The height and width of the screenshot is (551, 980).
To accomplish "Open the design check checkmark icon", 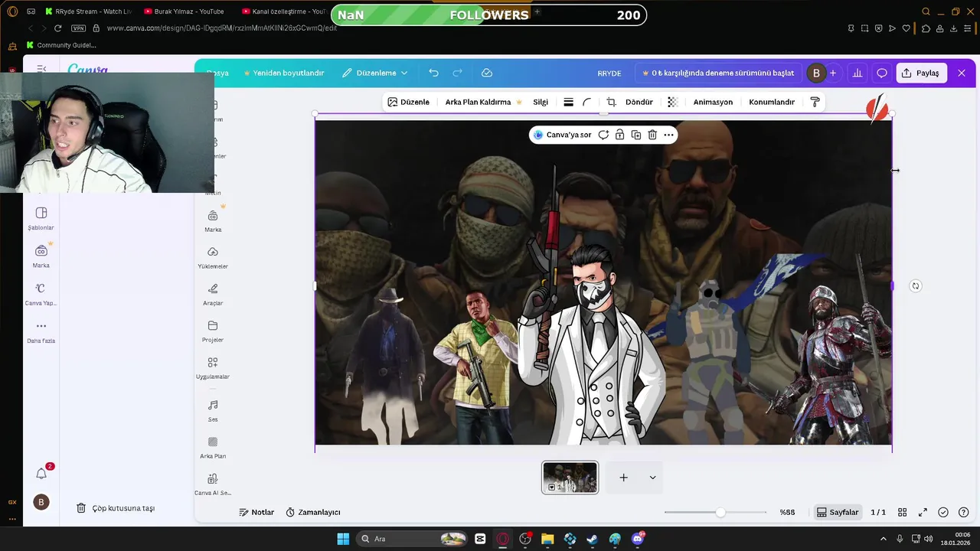I will (x=943, y=512).
